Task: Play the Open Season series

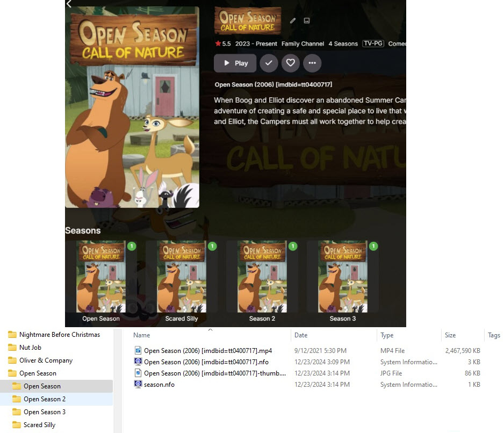Action: 235,63
